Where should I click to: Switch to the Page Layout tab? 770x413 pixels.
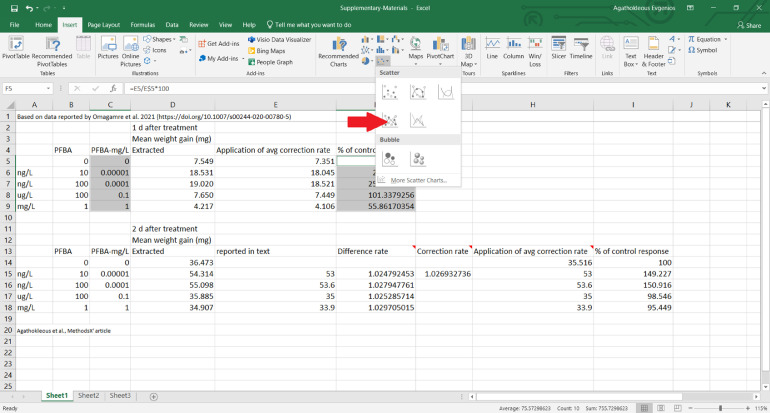point(103,24)
